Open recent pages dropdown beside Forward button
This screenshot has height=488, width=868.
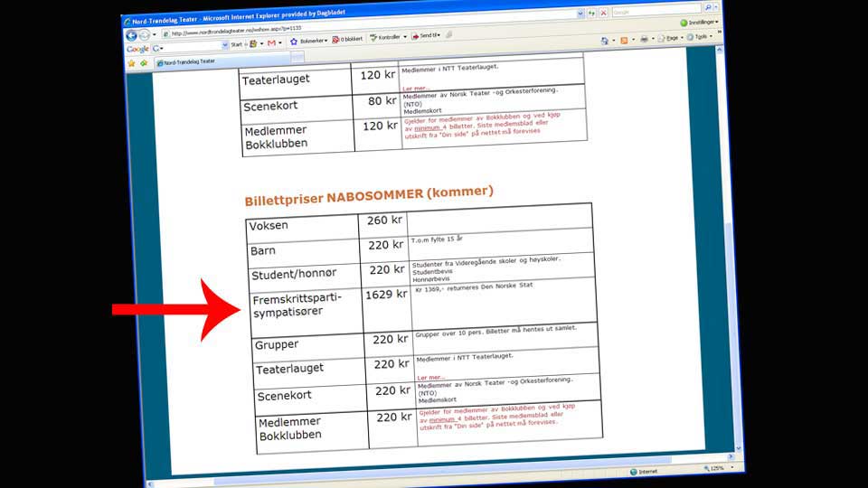coord(155,35)
